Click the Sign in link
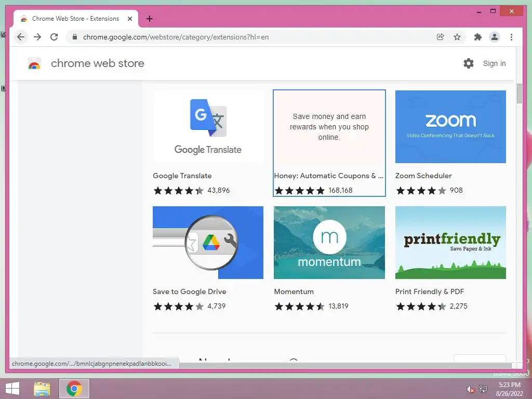 click(x=495, y=63)
